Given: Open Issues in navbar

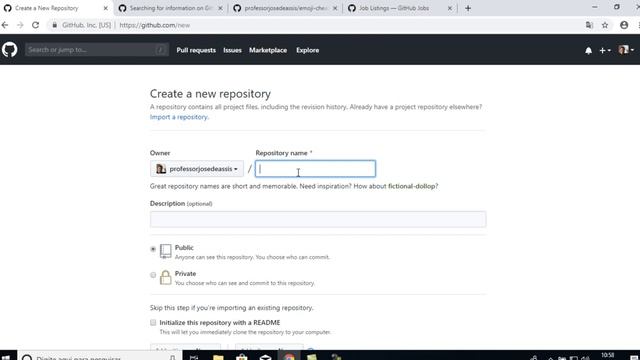Looking at the screenshot, I should click(x=232, y=50).
